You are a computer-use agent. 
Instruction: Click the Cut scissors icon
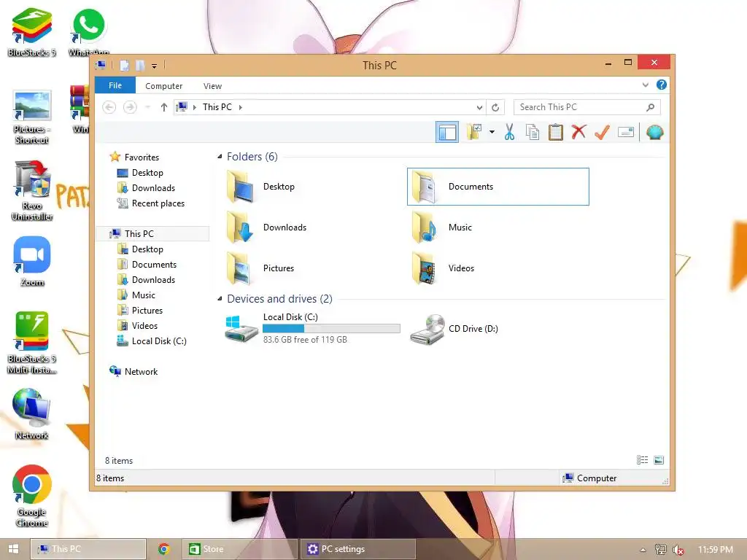tap(509, 132)
